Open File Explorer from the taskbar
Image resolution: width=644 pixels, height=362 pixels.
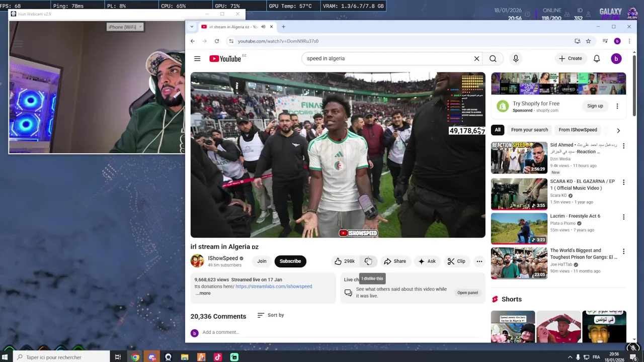tap(185, 357)
